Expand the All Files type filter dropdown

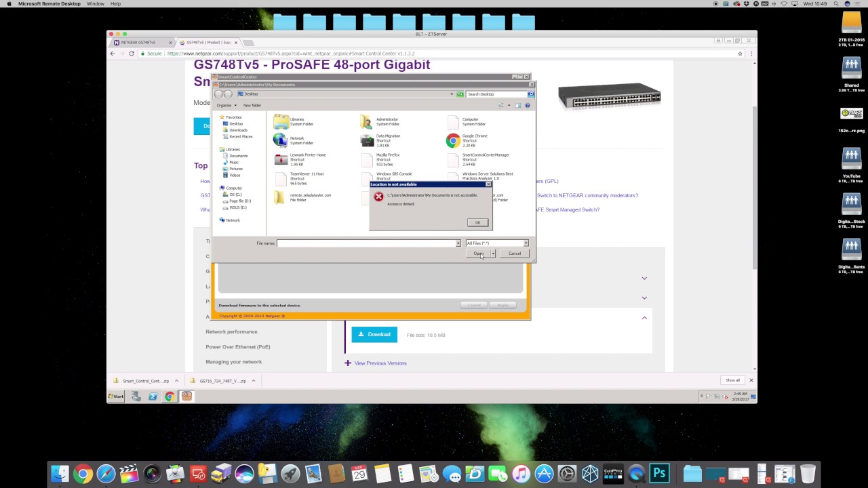tap(526, 243)
